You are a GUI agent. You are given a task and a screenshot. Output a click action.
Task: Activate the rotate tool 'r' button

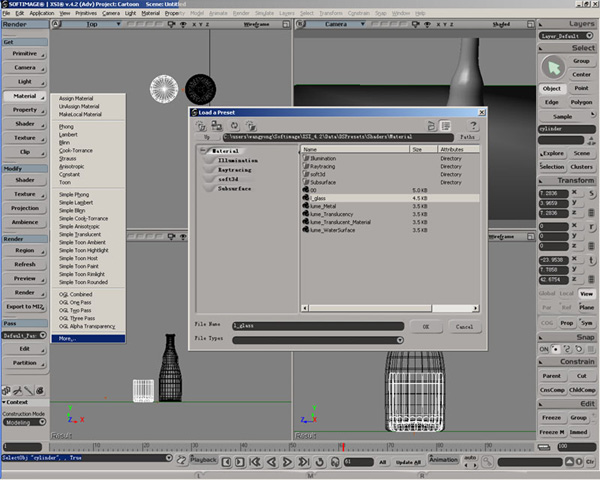[592, 227]
